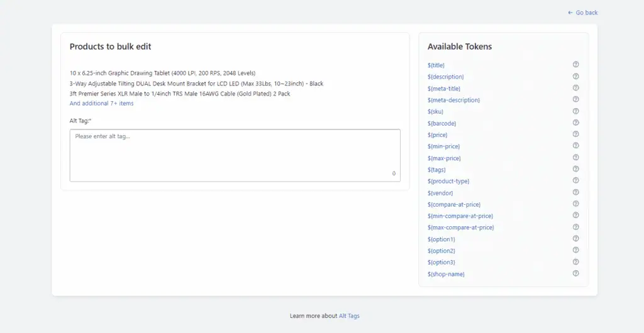The image size is (644, 333).
Task: Select the ${min-price} token
Action: pos(443,146)
